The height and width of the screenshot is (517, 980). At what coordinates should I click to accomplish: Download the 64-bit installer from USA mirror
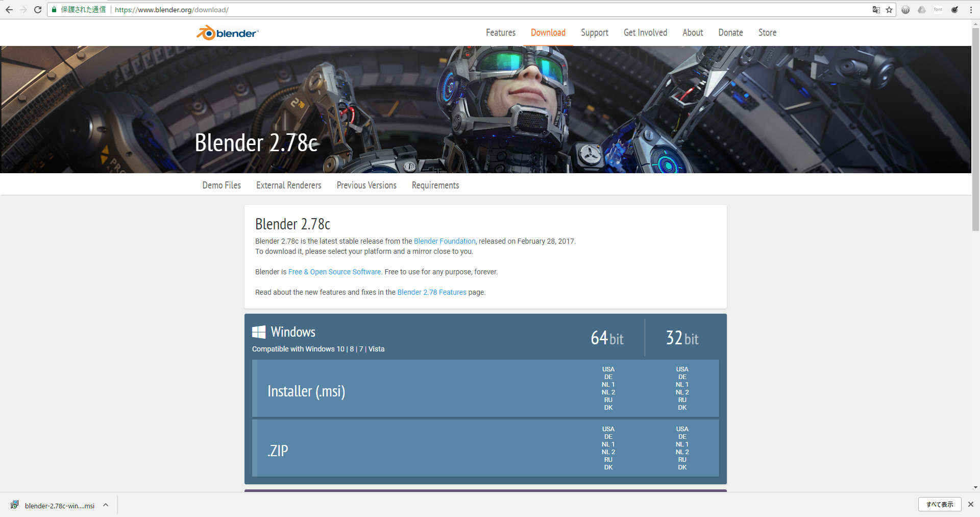tap(608, 369)
